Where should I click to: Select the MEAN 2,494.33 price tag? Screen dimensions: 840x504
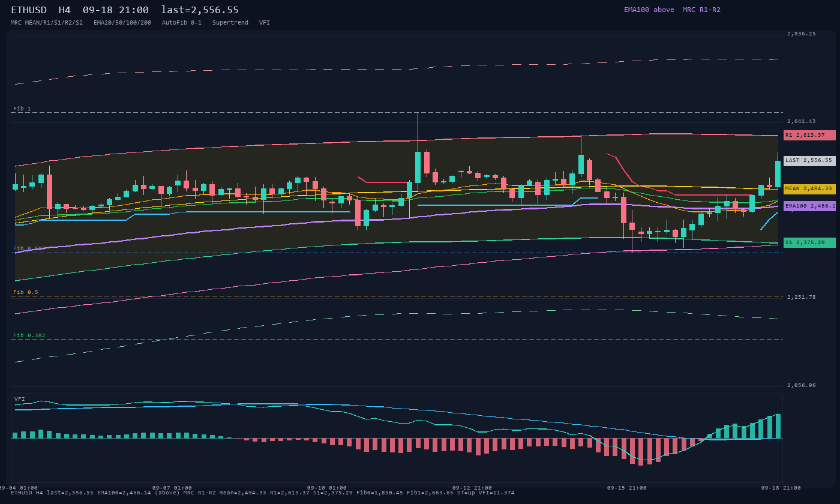tap(809, 189)
